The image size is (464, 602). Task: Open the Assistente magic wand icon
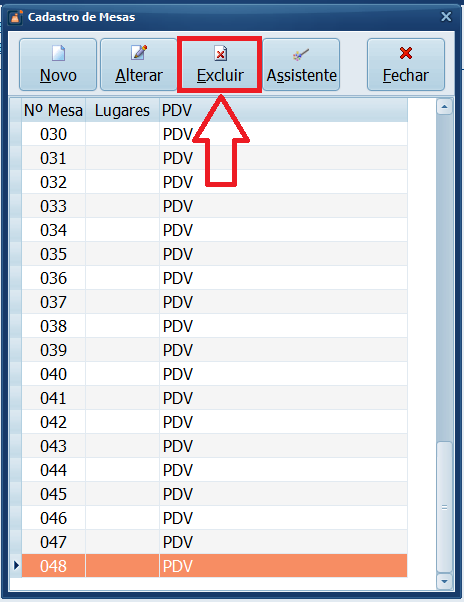301,55
